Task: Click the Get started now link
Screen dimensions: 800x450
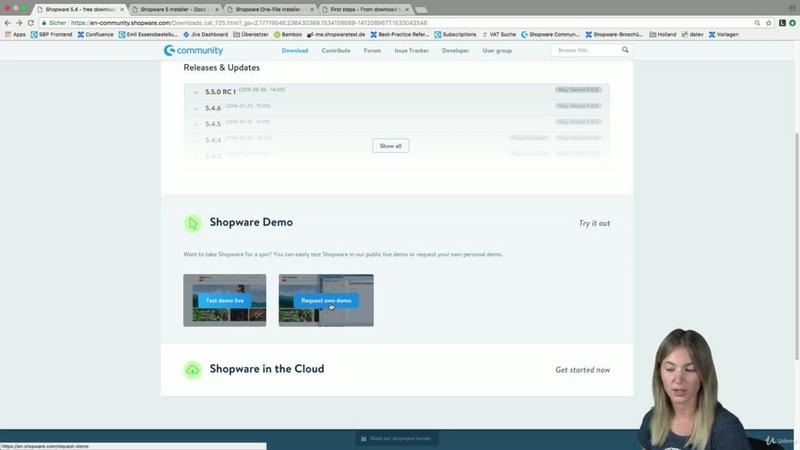Action: click(583, 370)
